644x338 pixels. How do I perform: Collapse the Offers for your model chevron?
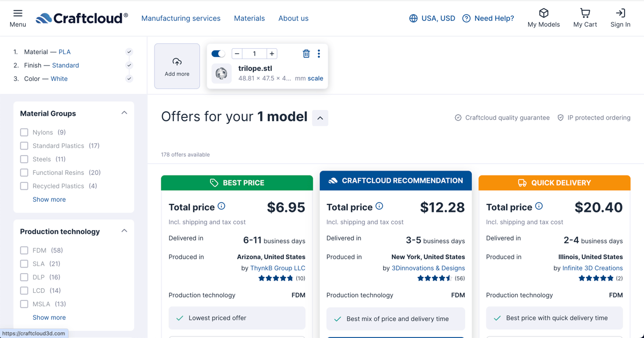point(320,118)
